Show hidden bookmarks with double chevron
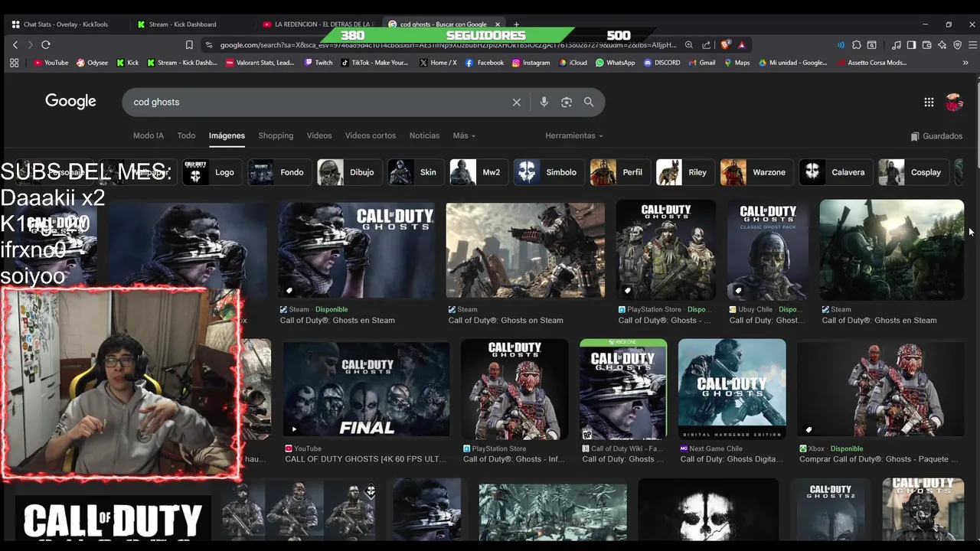 (x=965, y=63)
